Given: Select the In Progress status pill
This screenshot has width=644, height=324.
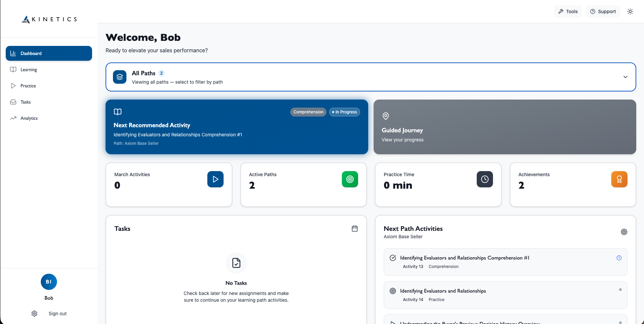Looking at the screenshot, I should (344, 112).
